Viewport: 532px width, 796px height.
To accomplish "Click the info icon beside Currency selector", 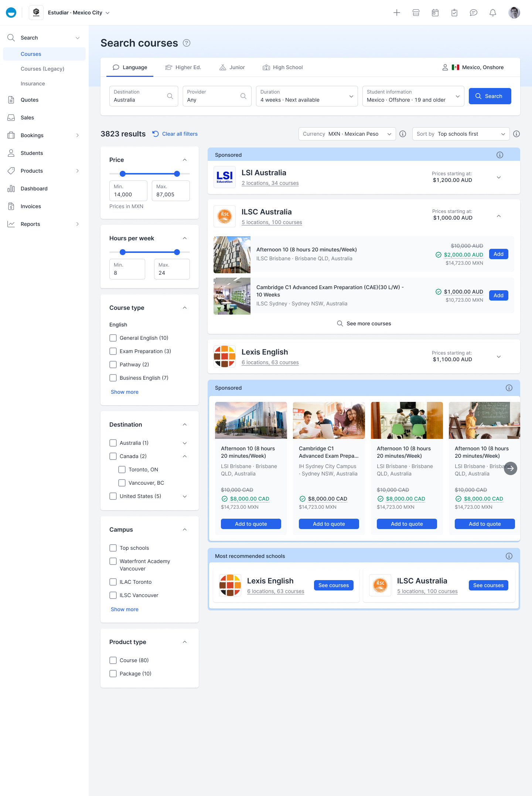I will click(403, 134).
